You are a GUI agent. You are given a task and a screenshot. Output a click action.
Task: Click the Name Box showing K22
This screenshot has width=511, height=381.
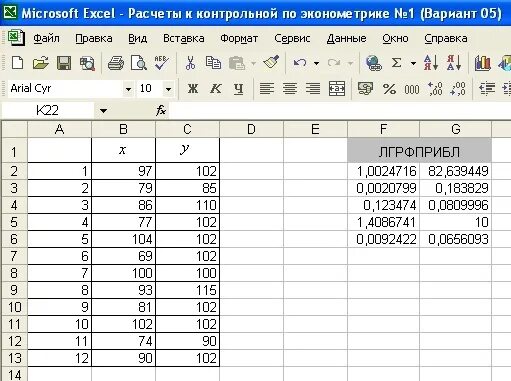coord(47,111)
